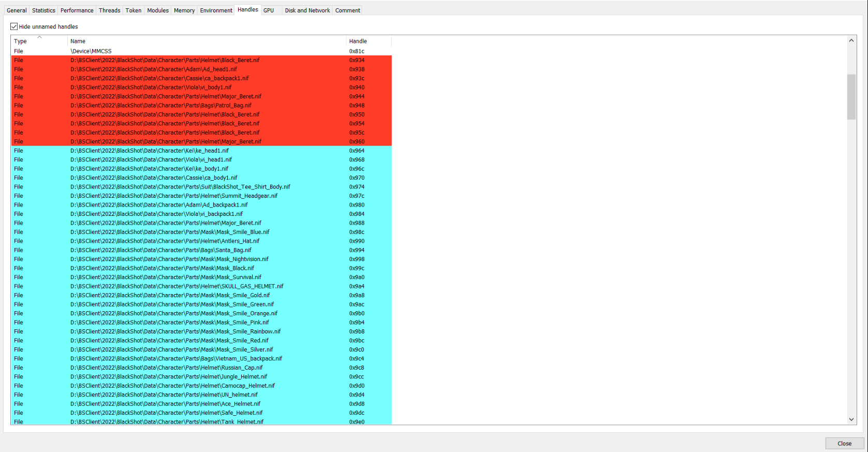Select the \Device\MMCSS file handle row
868x452 pixels.
(x=201, y=51)
